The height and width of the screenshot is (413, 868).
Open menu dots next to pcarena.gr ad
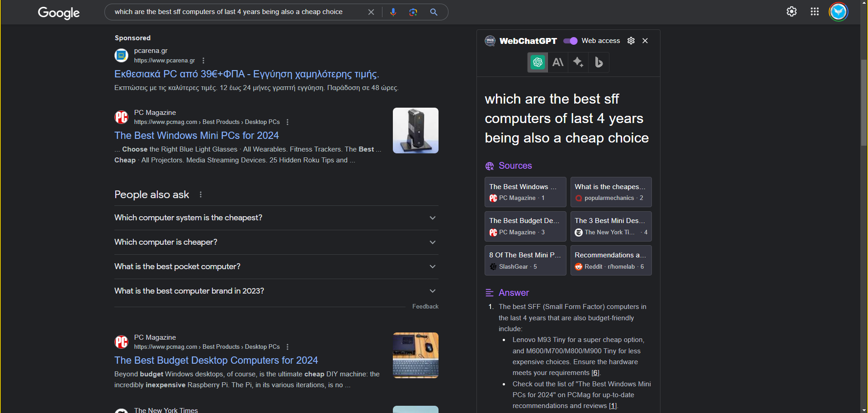coord(203,61)
